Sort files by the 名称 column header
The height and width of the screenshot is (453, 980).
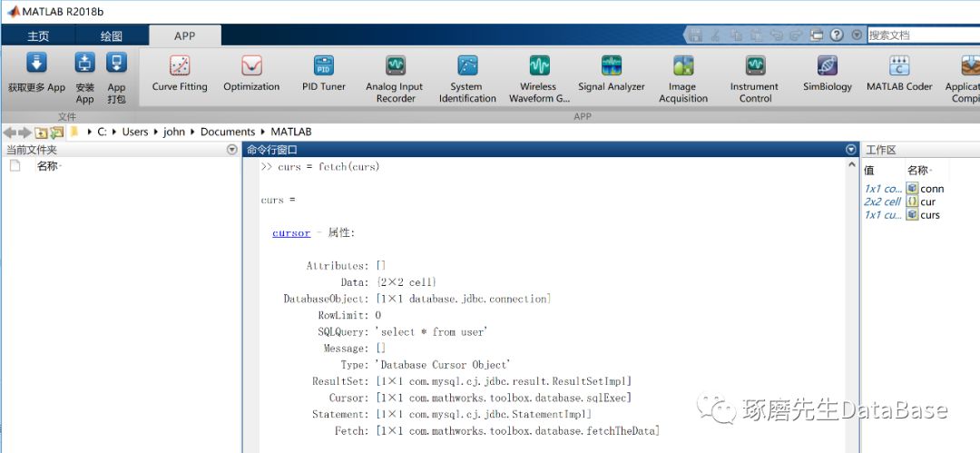(x=49, y=166)
